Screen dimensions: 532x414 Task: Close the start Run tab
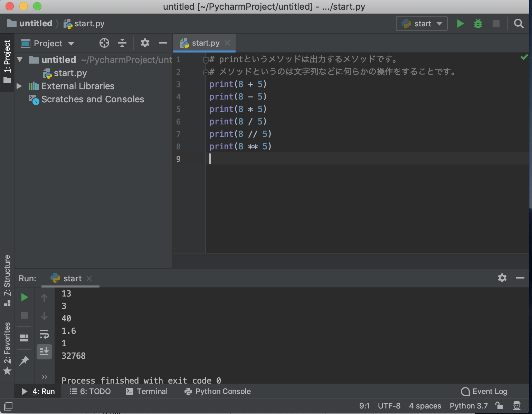89,278
